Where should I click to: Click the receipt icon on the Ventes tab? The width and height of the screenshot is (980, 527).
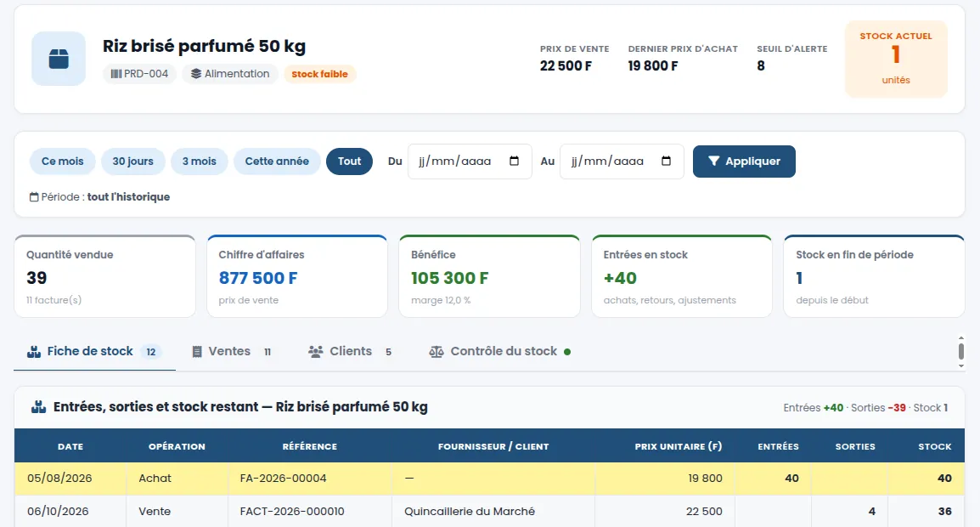(197, 352)
